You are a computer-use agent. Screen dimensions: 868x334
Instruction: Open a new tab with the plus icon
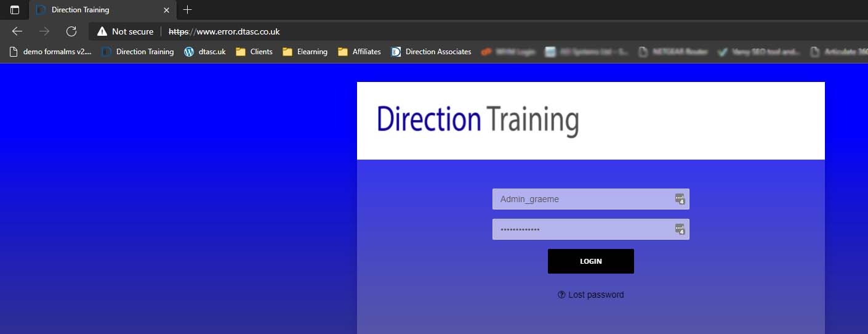(x=188, y=10)
